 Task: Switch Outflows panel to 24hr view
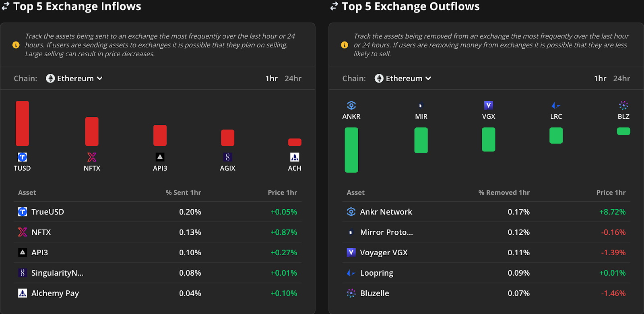(621, 78)
